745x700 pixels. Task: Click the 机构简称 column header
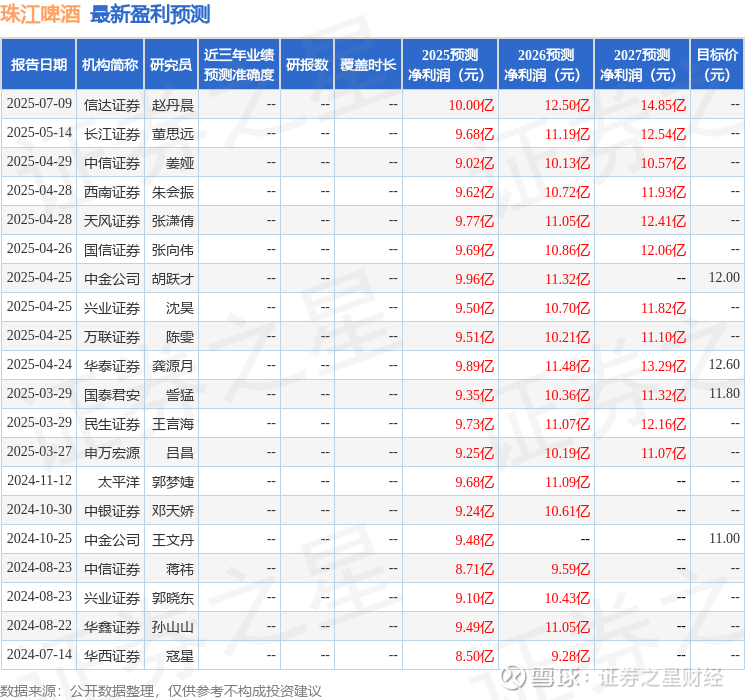click(110, 65)
